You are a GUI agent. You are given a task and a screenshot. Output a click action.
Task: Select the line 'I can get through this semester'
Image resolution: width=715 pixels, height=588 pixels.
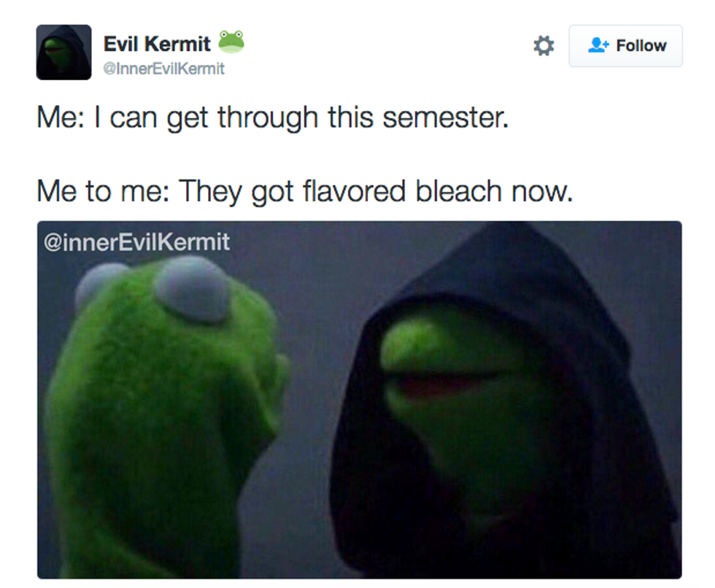(x=301, y=117)
